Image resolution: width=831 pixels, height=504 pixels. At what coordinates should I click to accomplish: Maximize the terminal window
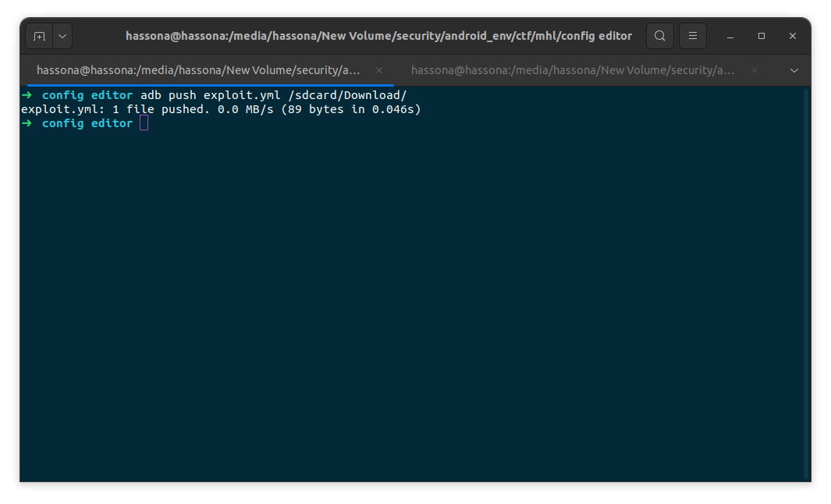(x=762, y=36)
